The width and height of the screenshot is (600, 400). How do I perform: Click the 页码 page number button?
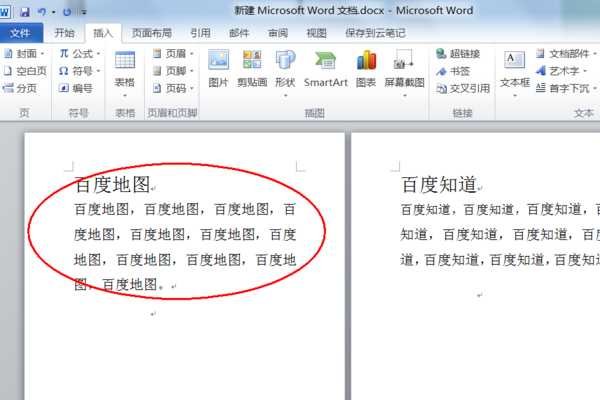(170, 88)
